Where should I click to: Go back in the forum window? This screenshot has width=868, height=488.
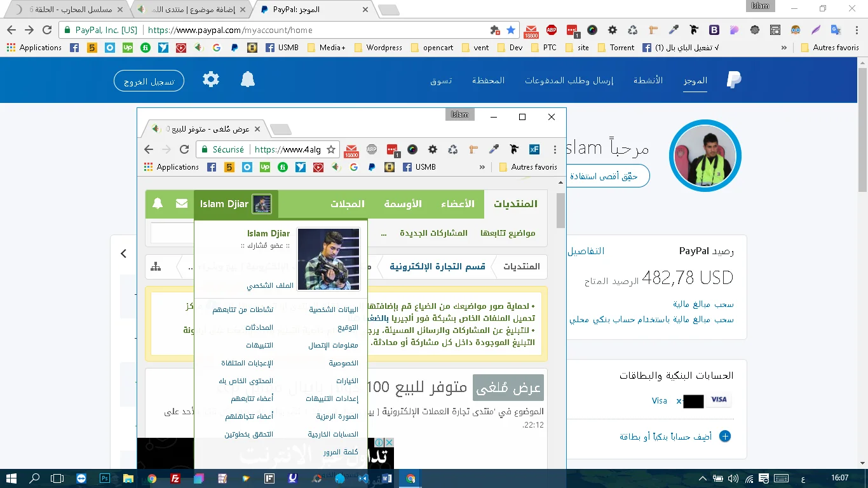click(149, 149)
